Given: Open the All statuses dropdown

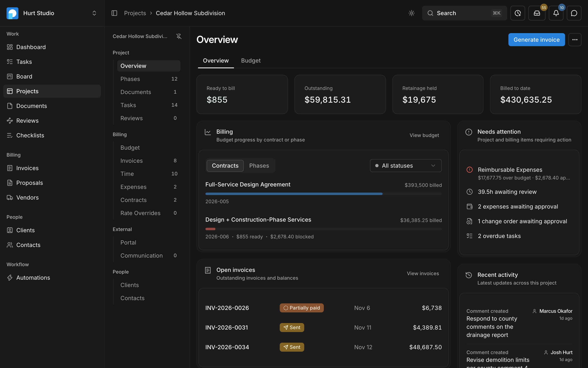Looking at the screenshot, I should (405, 166).
